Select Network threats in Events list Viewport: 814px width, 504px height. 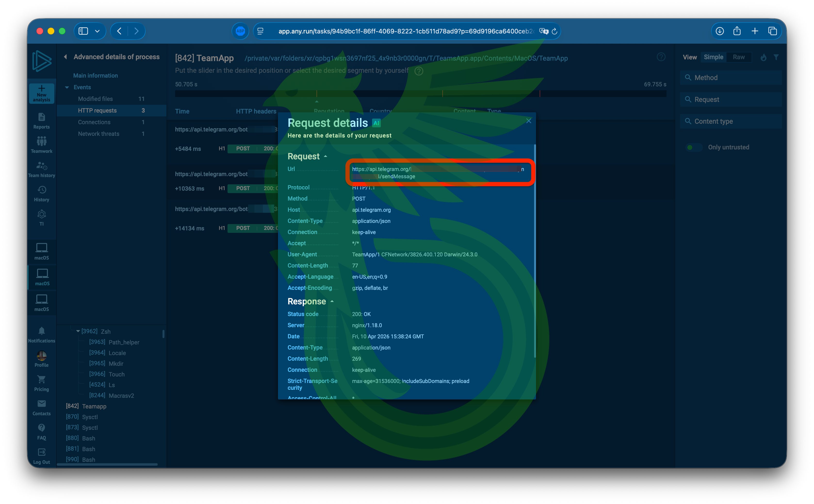98,134
